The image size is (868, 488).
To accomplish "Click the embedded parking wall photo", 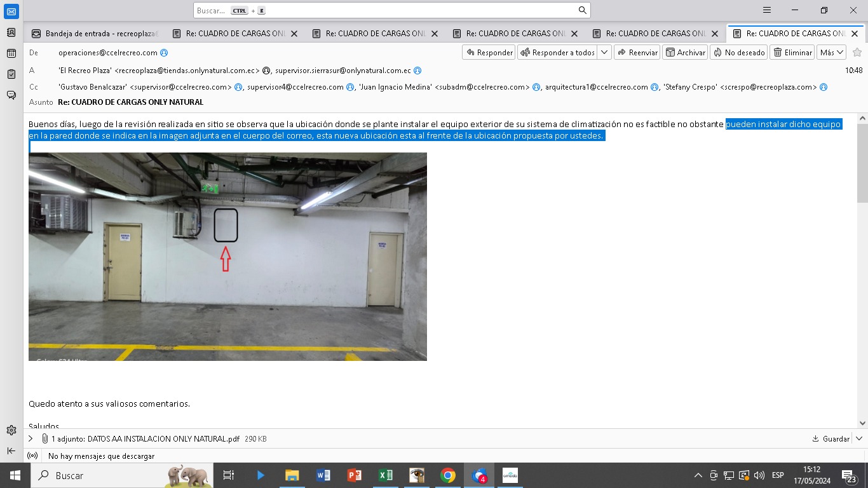I will click(227, 257).
